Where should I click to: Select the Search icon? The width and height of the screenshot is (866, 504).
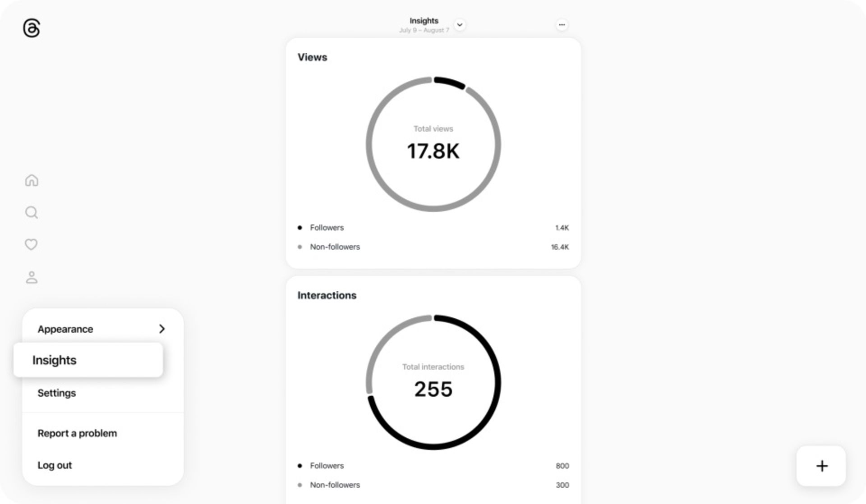click(31, 213)
